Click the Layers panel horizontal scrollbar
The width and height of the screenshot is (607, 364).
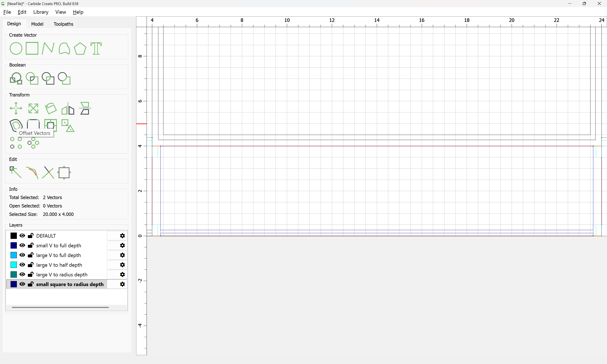click(x=60, y=307)
